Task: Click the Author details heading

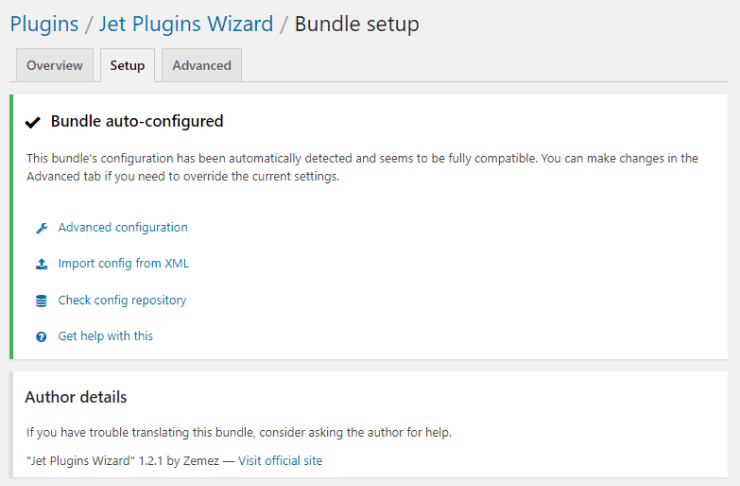Action: [76, 397]
